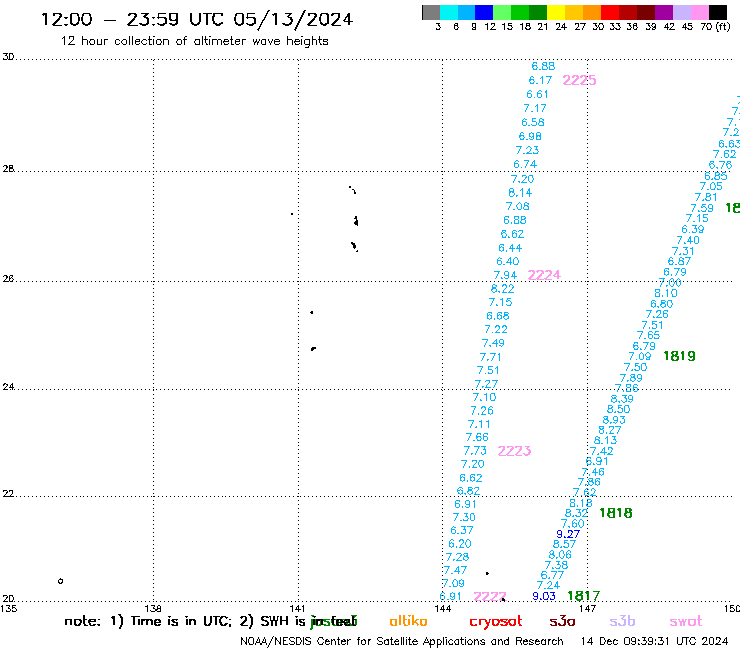Click the wave height value 7.65

tap(648, 335)
